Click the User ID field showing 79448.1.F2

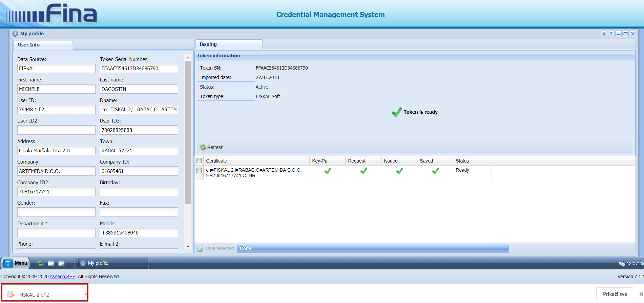tap(56, 110)
